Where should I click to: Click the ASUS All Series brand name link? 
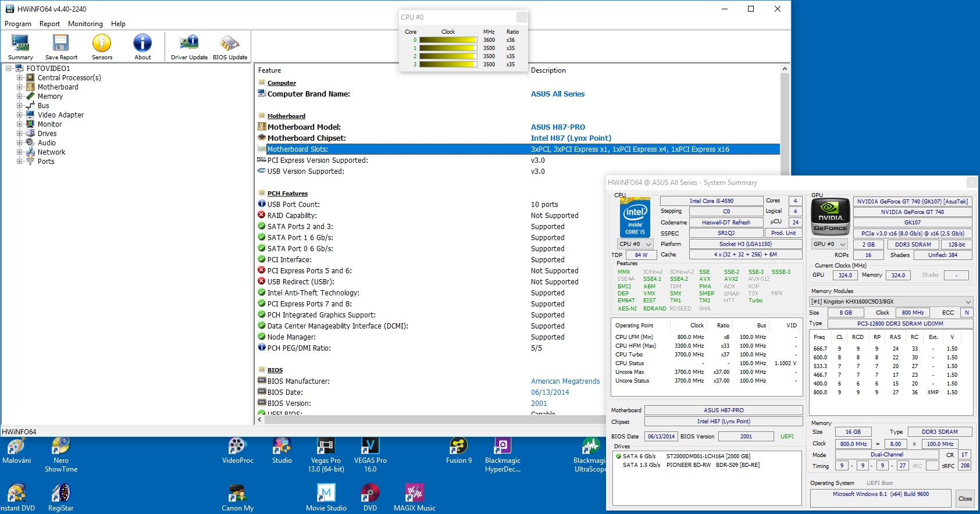click(x=558, y=94)
